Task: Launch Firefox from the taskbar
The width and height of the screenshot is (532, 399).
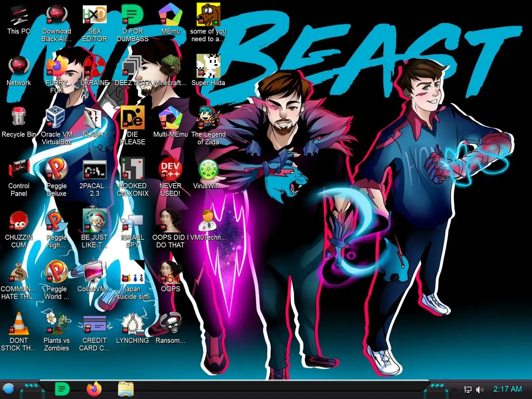Action: click(x=94, y=389)
